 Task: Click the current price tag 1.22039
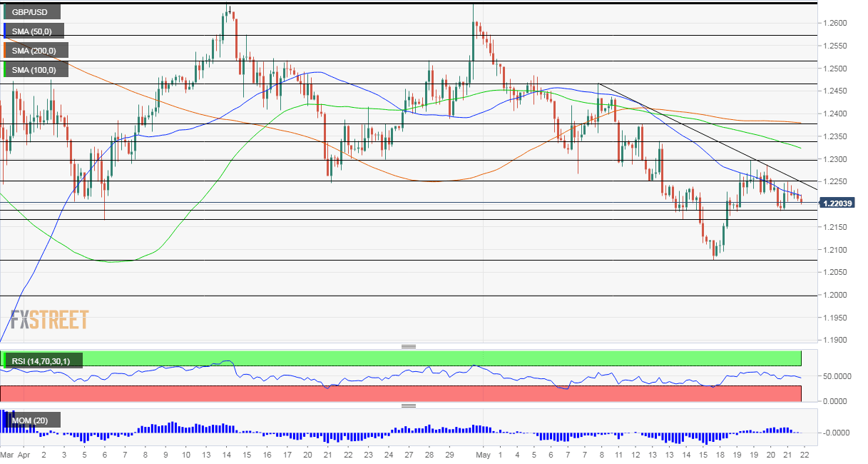[x=838, y=203]
